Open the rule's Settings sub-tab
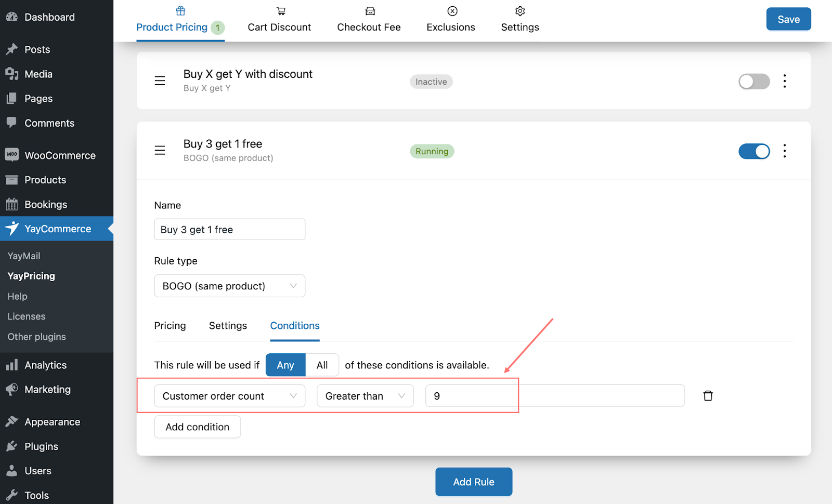Image resolution: width=832 pixels, height=504 pixels. click(228, 326)
